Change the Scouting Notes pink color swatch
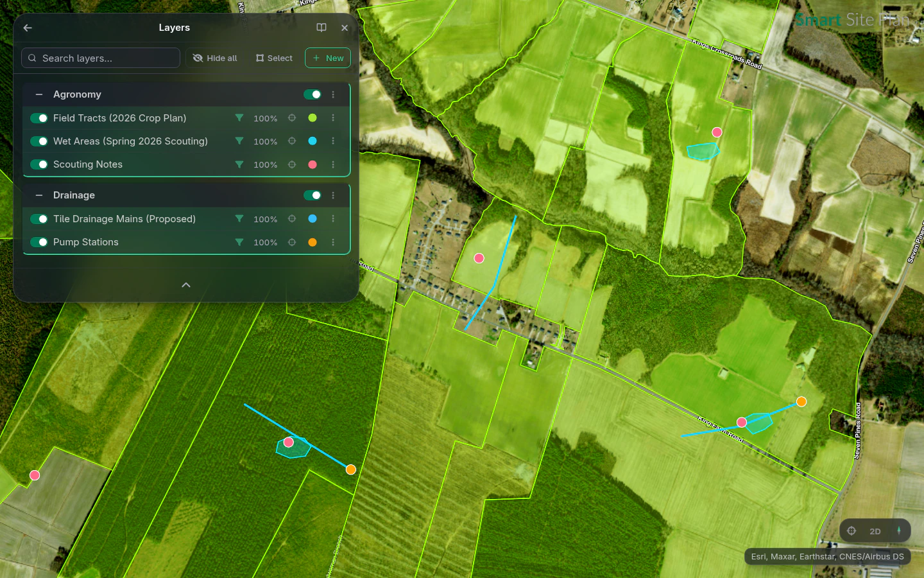Viewport: 924px width, 578px height. 312,164
